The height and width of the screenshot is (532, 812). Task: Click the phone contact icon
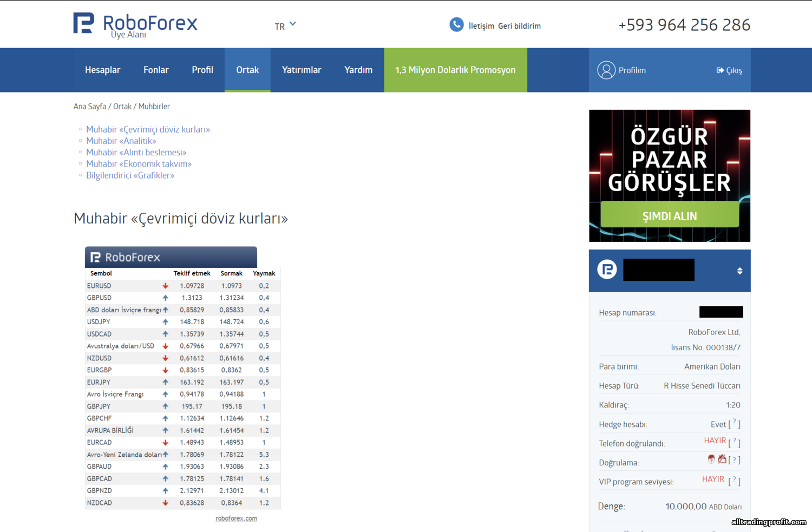[456, 25]
